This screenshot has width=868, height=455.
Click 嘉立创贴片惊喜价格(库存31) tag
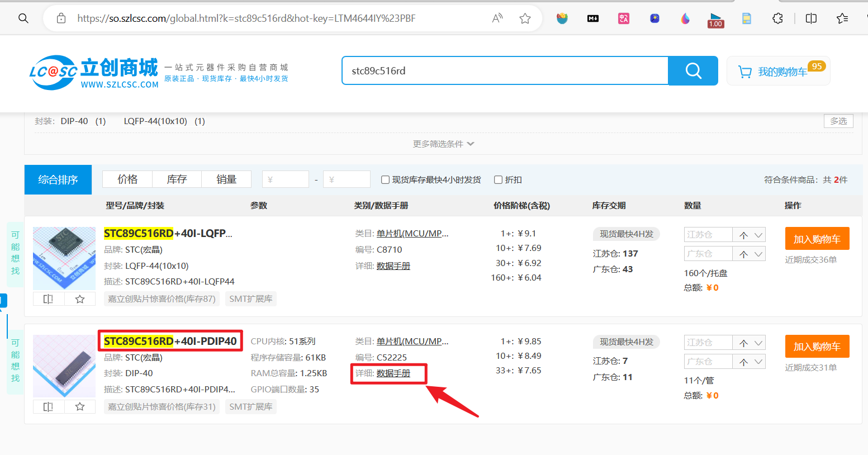[162, 406]
